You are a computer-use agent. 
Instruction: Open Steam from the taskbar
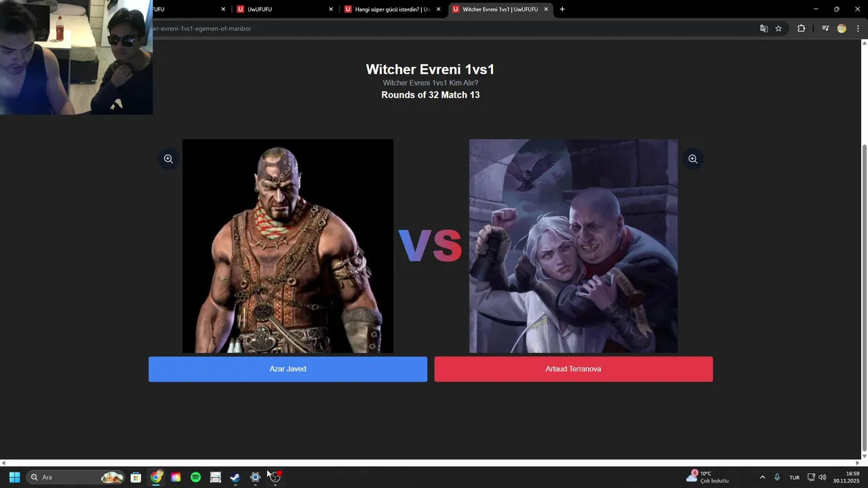(x=235, y=477)
